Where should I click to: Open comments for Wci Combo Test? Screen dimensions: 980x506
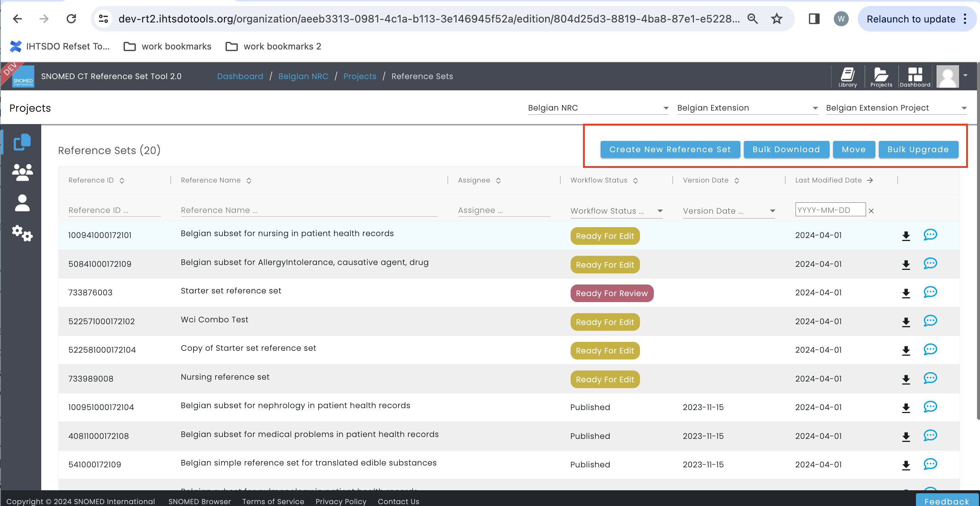930,321
